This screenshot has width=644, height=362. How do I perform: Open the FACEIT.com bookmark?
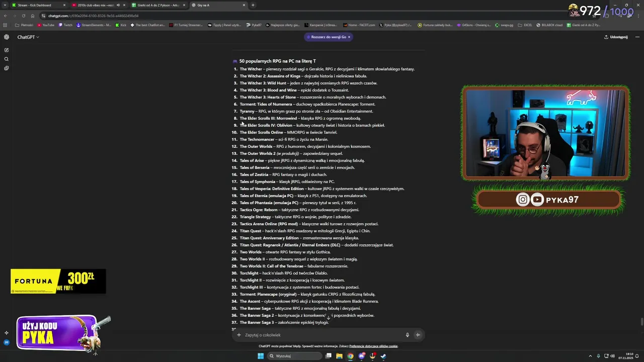359,25
